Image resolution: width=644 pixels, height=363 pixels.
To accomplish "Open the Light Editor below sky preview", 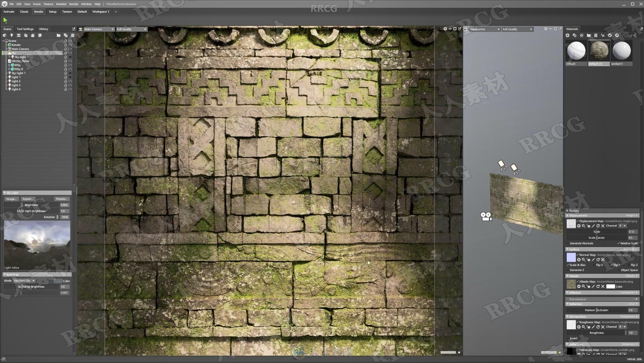I will [x=12, y=268].
